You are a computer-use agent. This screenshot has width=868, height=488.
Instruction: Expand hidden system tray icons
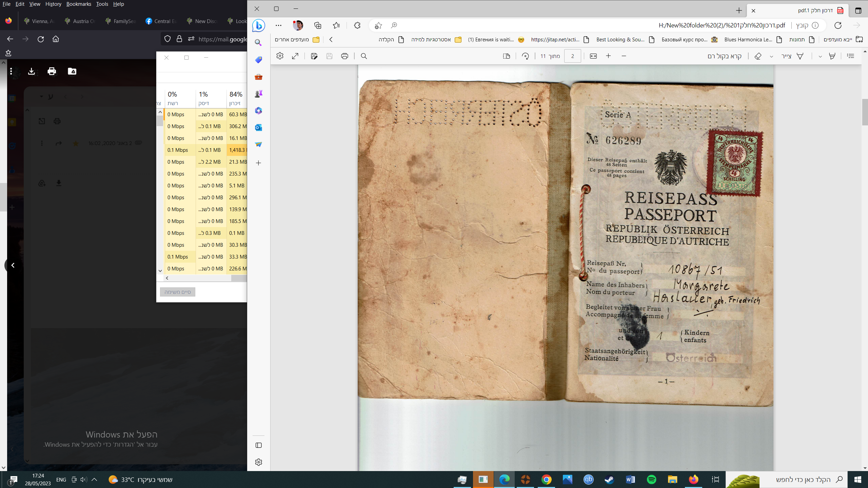95,480
